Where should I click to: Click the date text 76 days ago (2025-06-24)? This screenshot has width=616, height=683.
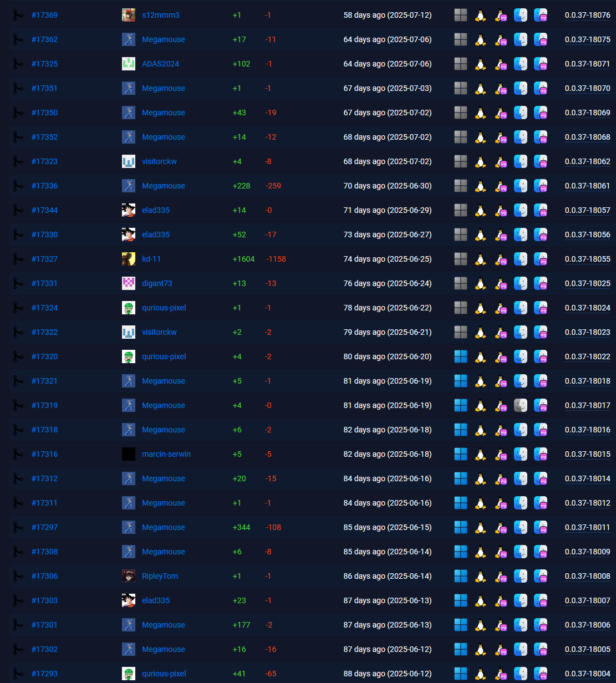(x=388, y=283)
